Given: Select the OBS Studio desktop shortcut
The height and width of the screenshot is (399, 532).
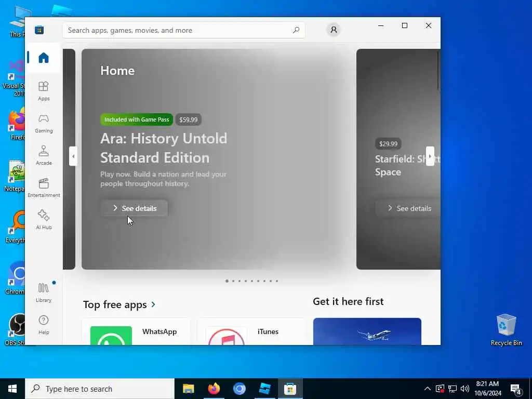Looking at the screenshot, I should pyautogui.click(x=15, y=330).
